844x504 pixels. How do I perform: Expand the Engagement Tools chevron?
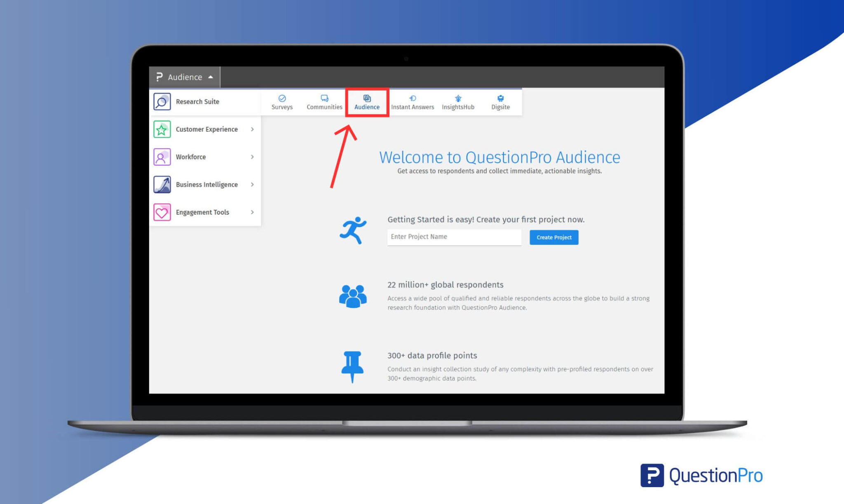coord(252,212)
